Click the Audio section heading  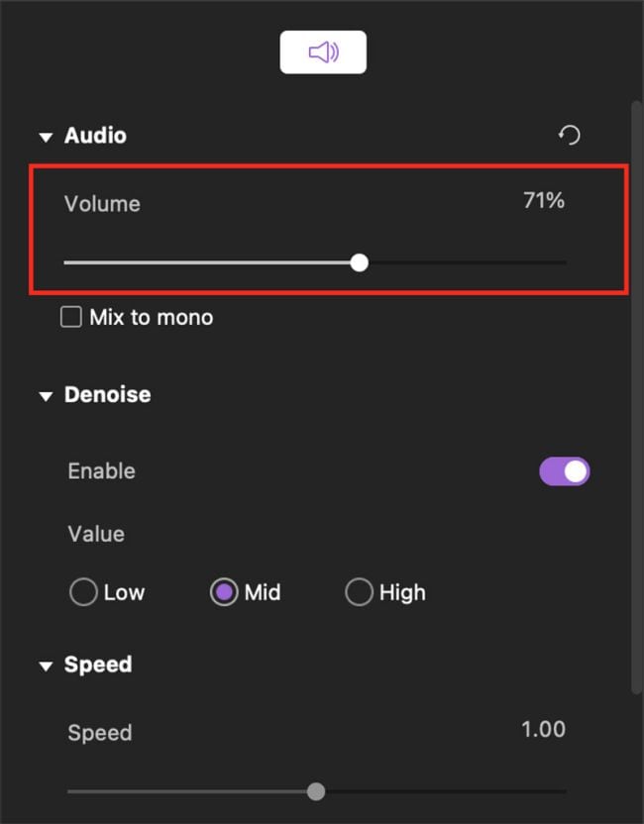tap(95, 136)
